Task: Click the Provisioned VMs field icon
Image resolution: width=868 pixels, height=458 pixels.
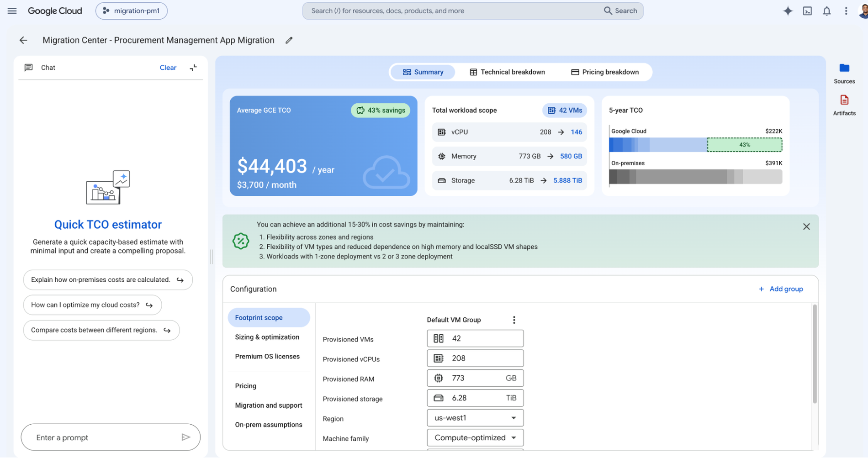Action: pos(438,338)
